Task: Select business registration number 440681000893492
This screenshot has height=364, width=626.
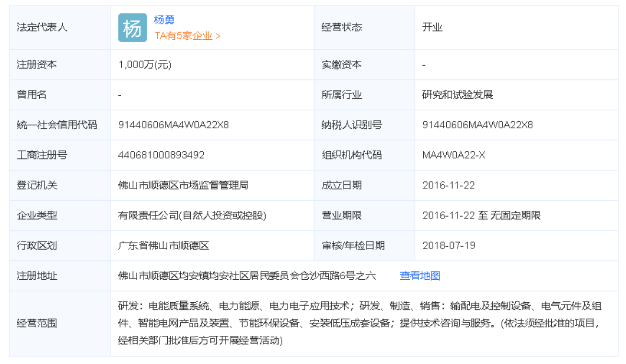Action: click(162, 155)
